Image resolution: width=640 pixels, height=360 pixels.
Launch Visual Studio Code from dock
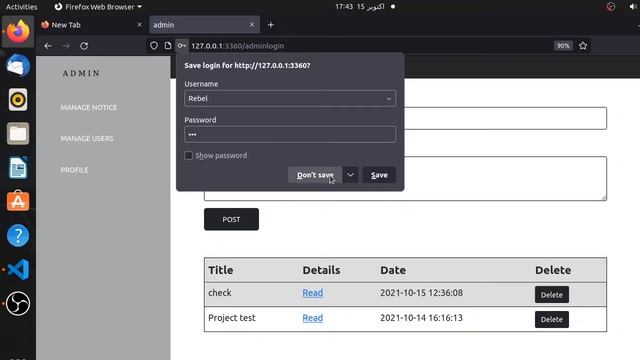pyautogui.click(x=18, y=269)
